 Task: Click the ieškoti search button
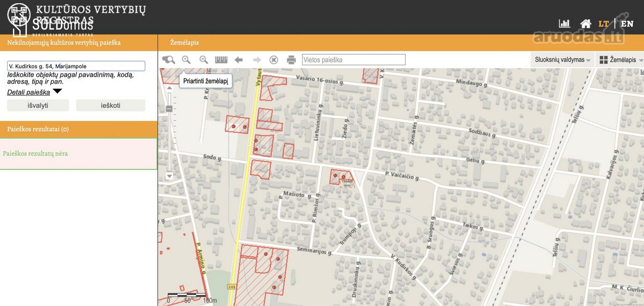[x=111, y=105]
